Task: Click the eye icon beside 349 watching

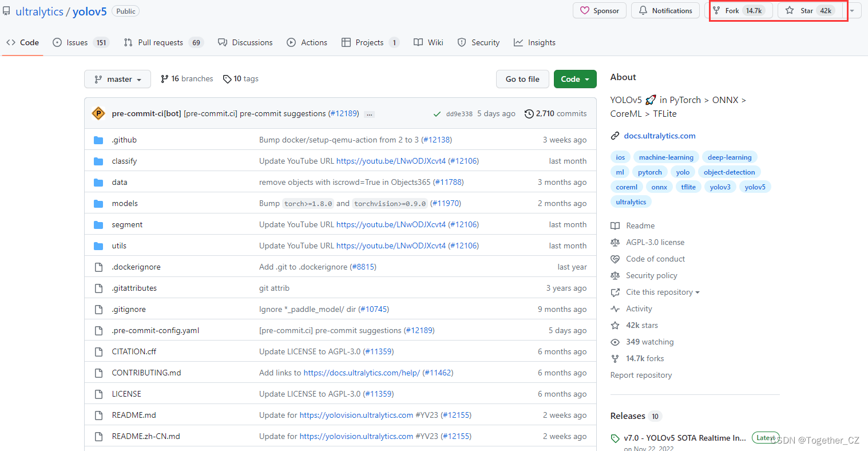Action: point(615,342)
